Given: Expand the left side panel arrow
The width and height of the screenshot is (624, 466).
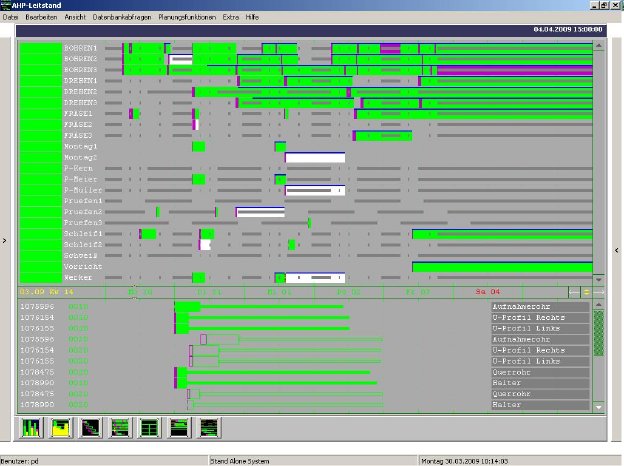Looking at the screenshot, I should 7,240.
